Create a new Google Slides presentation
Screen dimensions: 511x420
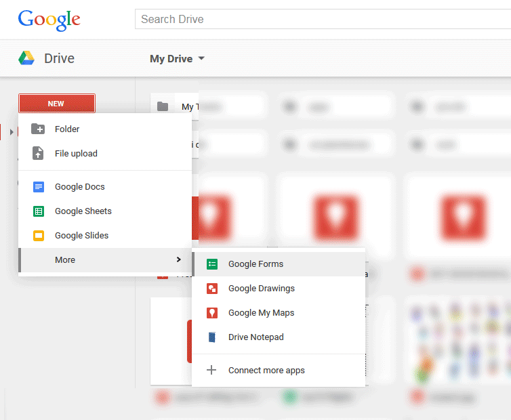pyautogui.click(x=105, y=235)
